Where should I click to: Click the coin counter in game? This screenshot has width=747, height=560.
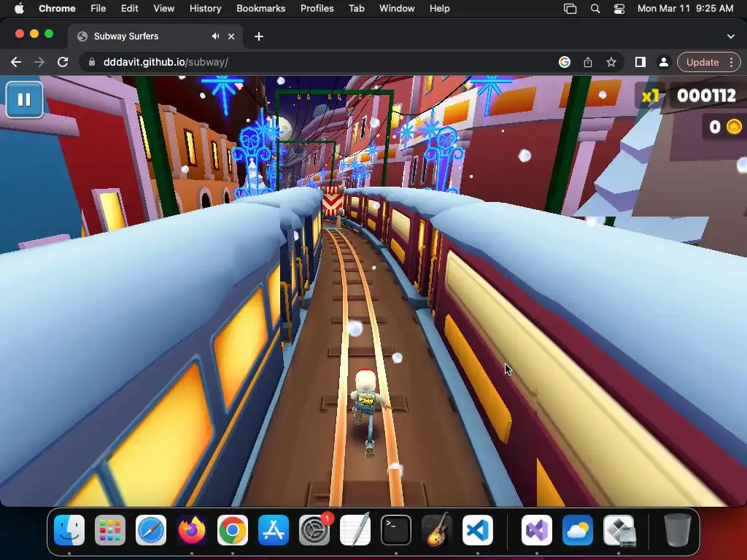[x=725, y=127]
